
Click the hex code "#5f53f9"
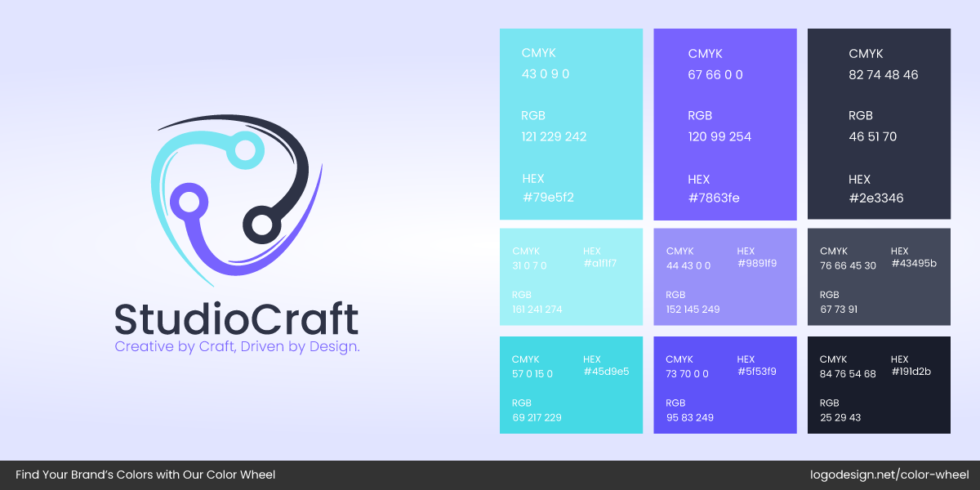(x=756, y=372)
